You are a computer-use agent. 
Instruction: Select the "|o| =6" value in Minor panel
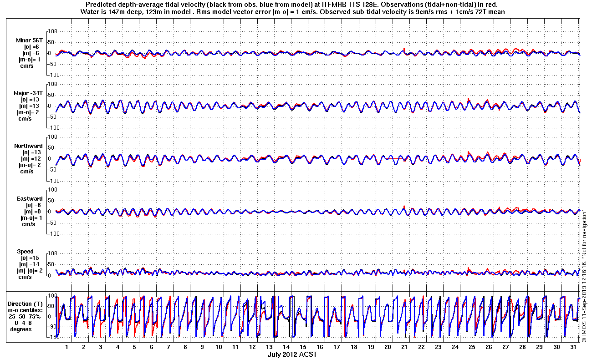[31, 46]
